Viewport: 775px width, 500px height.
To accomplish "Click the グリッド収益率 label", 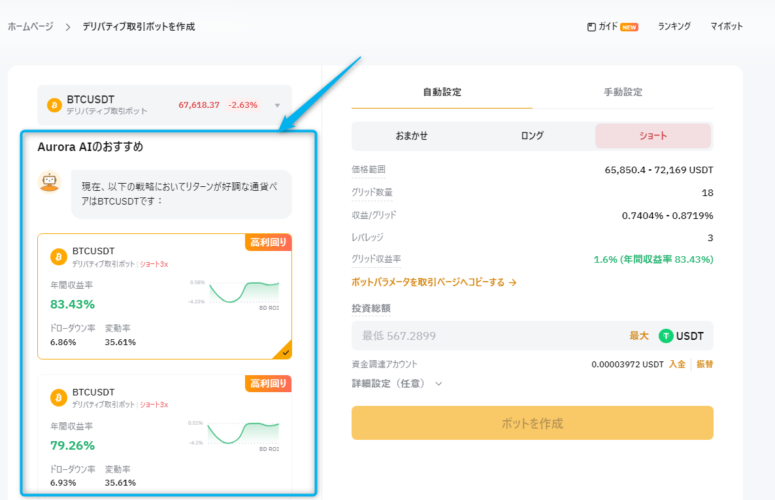I will [376, 259].
